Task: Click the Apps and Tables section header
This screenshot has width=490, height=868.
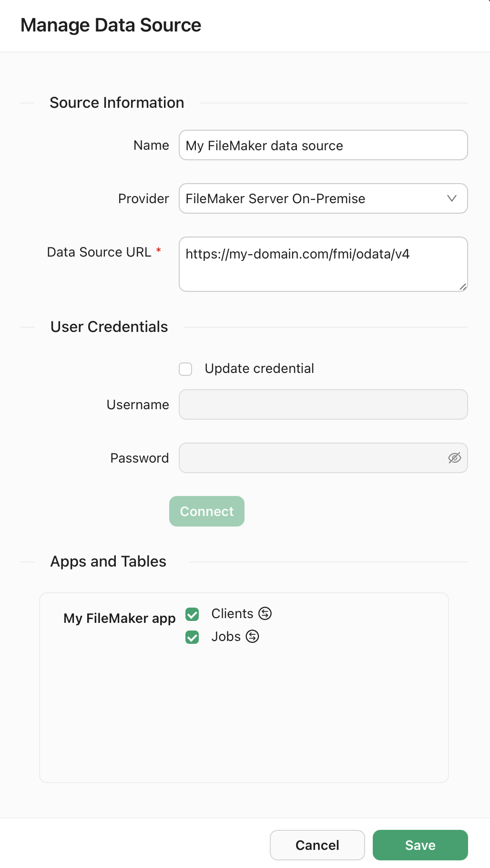Action: point(108,561)
